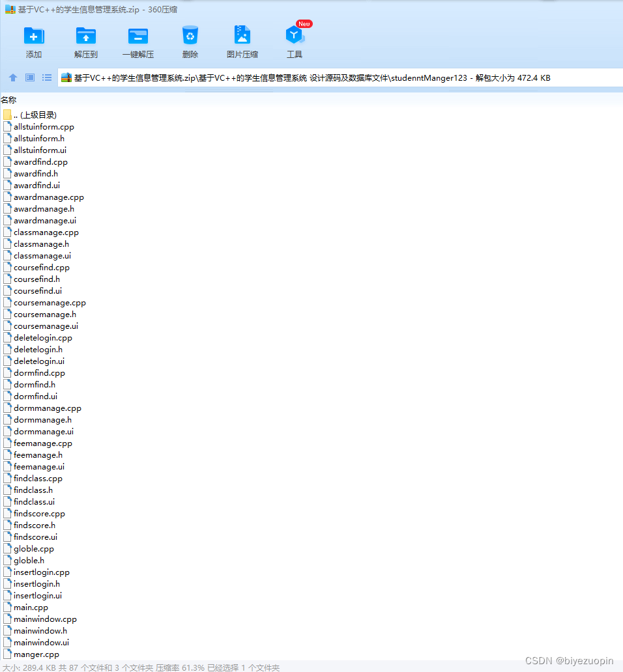Open the 工具 (Tools) icon with New badge

click(x=295, y=35)
